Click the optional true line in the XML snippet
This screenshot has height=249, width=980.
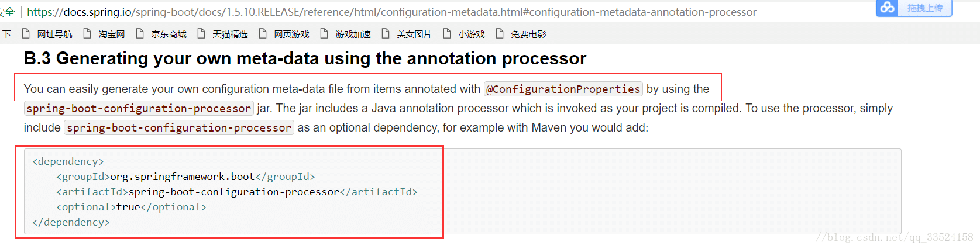tap(131, 207)
